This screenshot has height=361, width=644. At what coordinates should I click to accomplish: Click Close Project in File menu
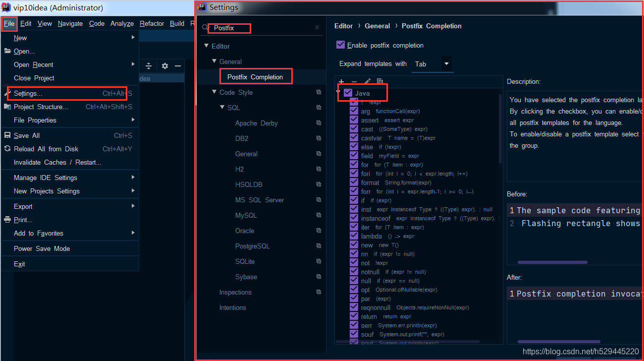(69, 78)
